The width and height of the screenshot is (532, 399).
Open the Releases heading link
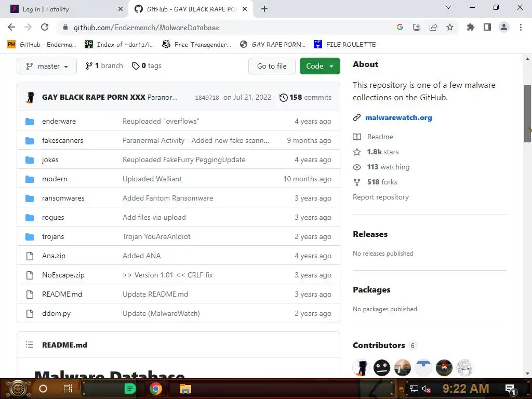click(x=370, y=234)
